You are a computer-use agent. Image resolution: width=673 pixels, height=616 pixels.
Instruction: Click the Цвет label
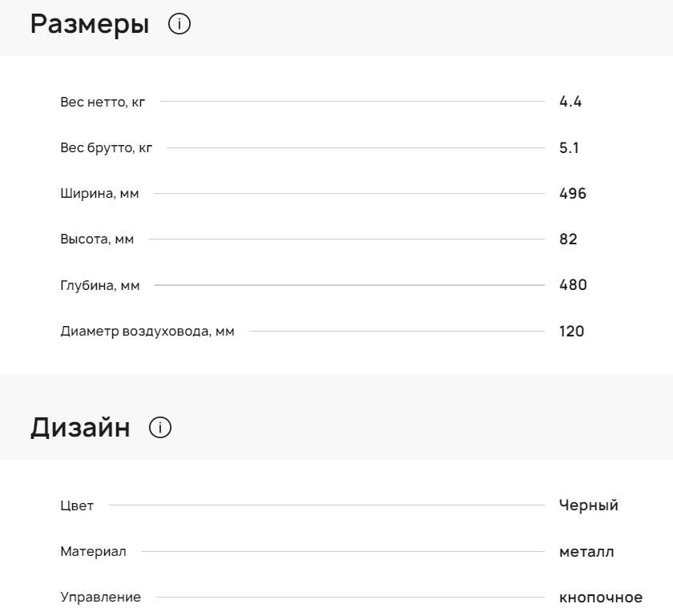tap(77, 505)
